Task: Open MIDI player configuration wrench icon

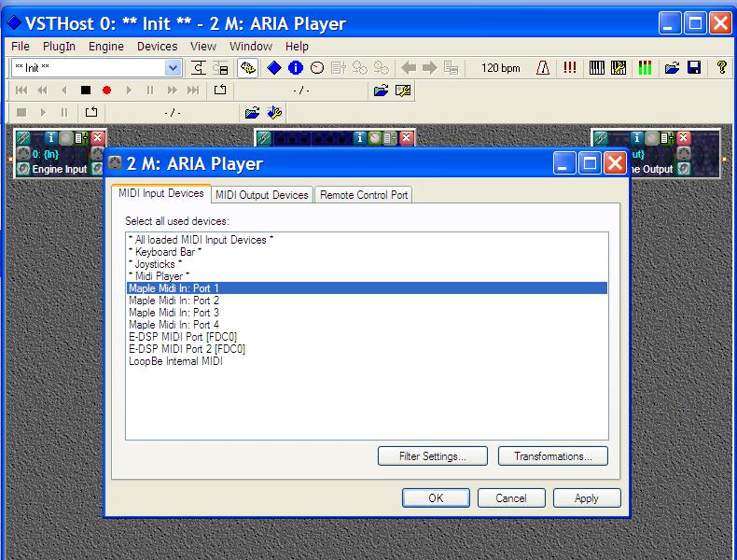Action: click(x=403, y=91)
